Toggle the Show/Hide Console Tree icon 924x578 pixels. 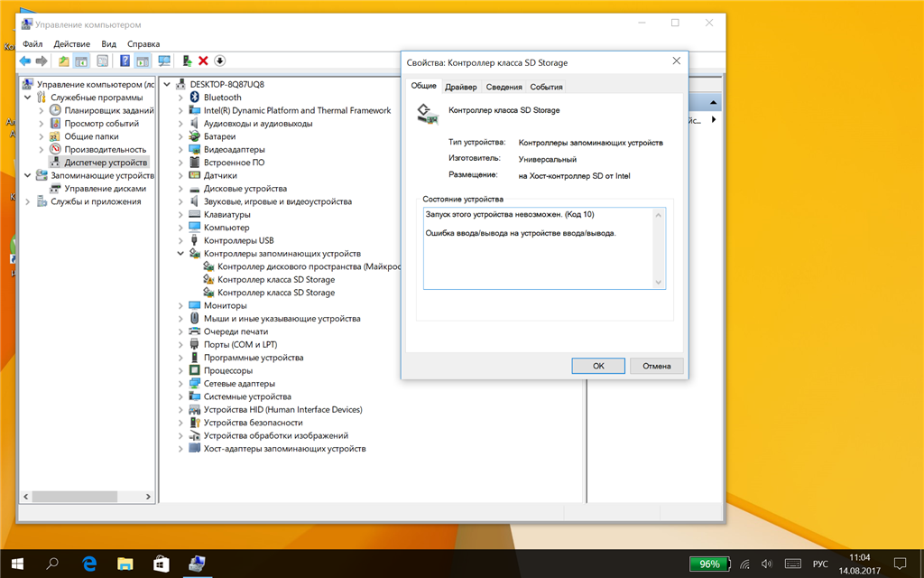tap(81, 61)
